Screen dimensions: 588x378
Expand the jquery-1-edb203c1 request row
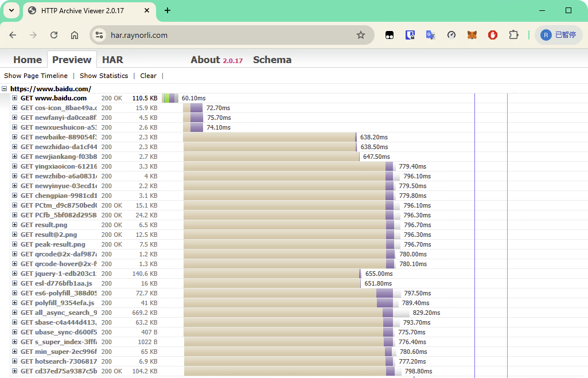14,274
